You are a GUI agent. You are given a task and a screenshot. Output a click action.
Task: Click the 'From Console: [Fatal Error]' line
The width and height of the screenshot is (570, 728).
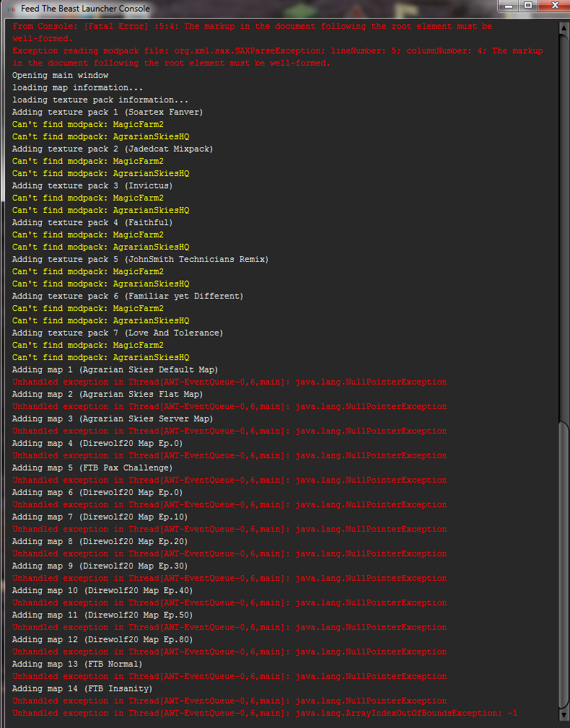(x=252, y=32)
